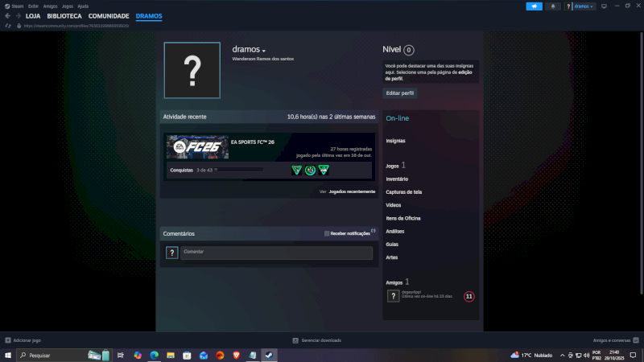This screenshot has width=644, height=362.
Task: Click the profile URL address bar
Action: pos(76,26)
